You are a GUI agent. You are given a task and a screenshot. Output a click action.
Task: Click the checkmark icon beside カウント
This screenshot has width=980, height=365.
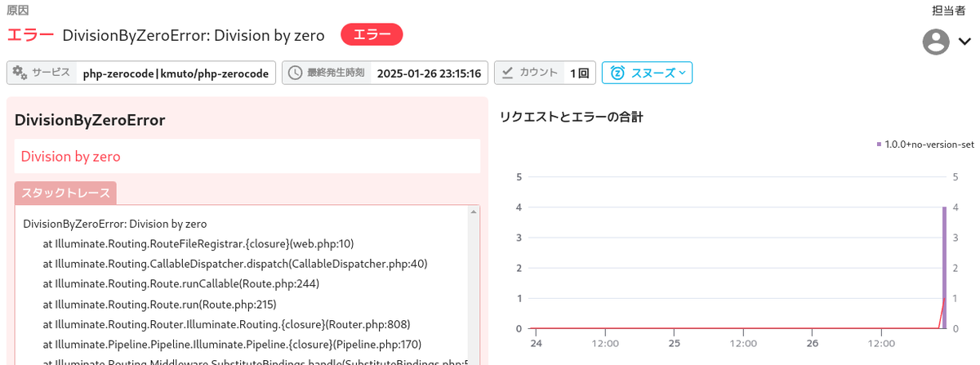tap(507, 73)
